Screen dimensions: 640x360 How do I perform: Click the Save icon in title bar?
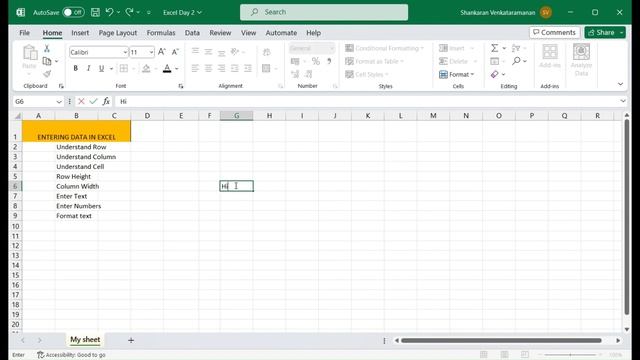[95, 12]
